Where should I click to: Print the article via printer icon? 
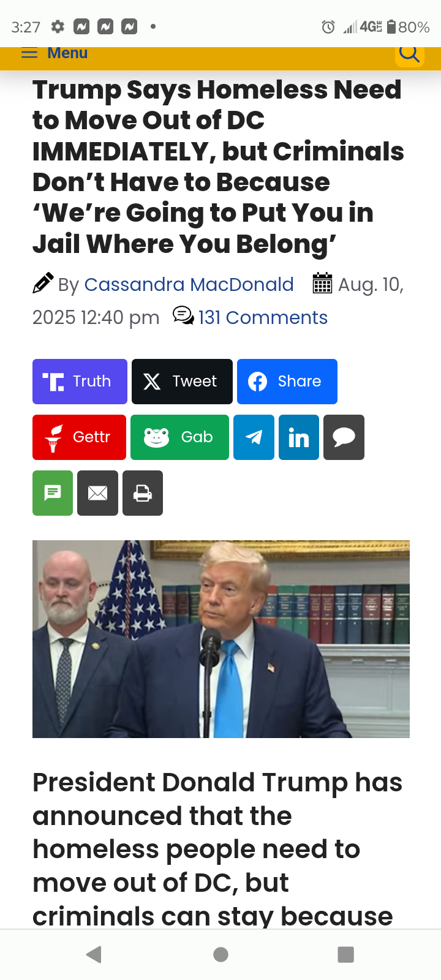(143, 493)
